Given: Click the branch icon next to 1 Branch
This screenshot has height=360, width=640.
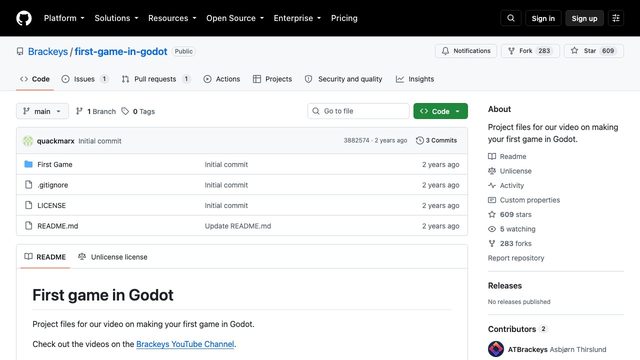Looking at the screenshot, I should click(x=80, y=111).
